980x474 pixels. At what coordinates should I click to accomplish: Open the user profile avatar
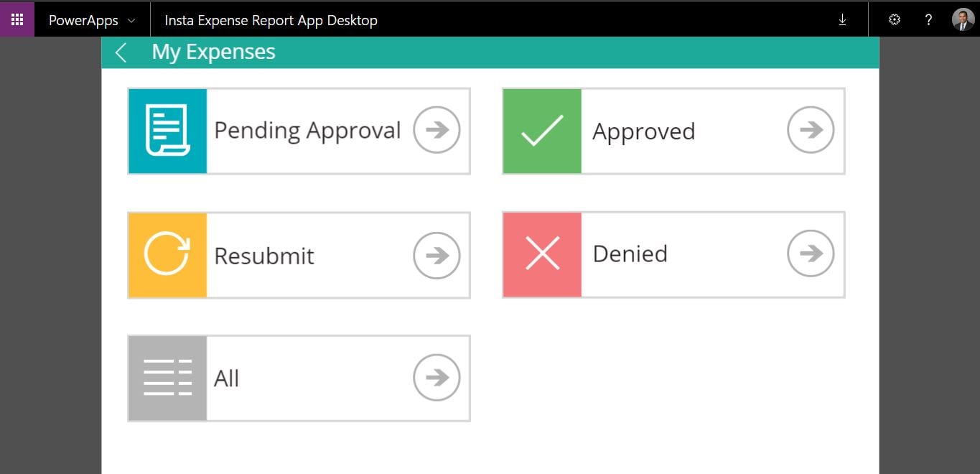(x=963, y=19)
